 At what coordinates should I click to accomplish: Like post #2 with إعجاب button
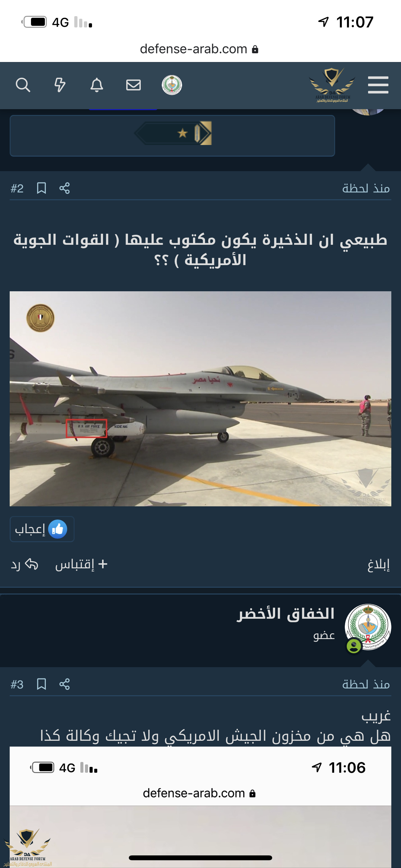click(42, 529)
